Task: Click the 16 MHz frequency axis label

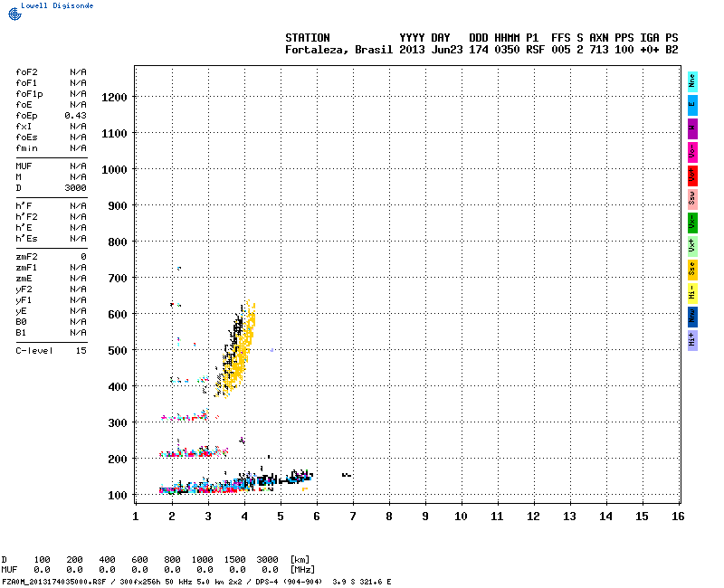Action: 678,517
